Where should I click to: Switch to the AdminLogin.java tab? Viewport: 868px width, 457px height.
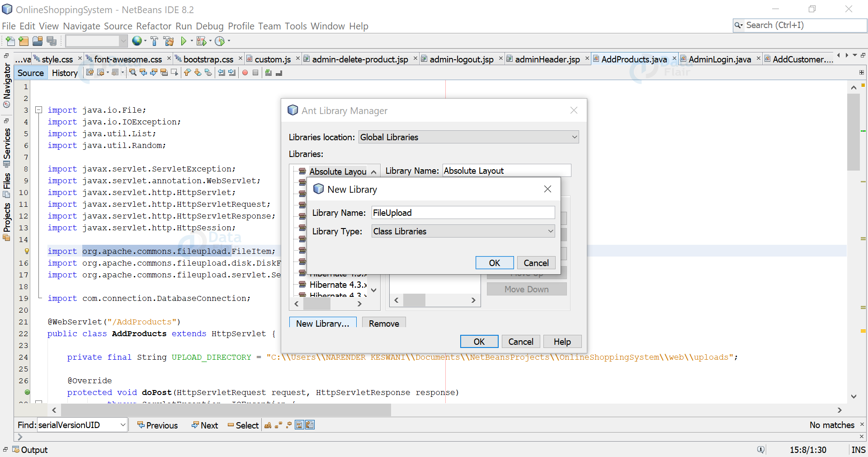click(x=720, y=59)
